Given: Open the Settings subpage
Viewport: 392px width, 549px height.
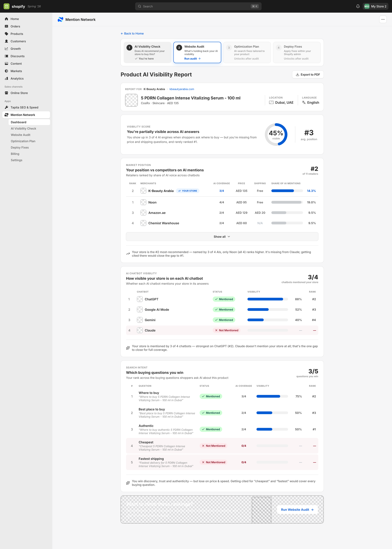Looking at the screenshot, I should (16, 160).
